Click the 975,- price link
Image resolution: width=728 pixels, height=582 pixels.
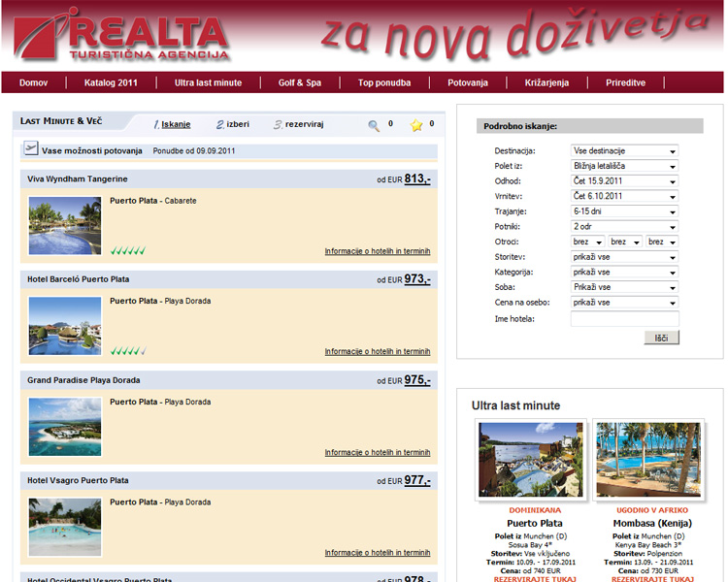(417, 379)
